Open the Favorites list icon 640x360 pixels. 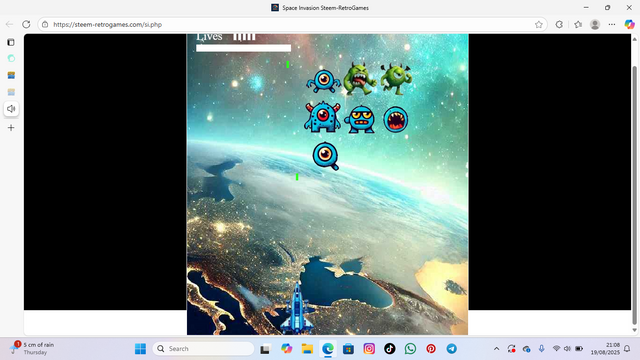point(578,24)
